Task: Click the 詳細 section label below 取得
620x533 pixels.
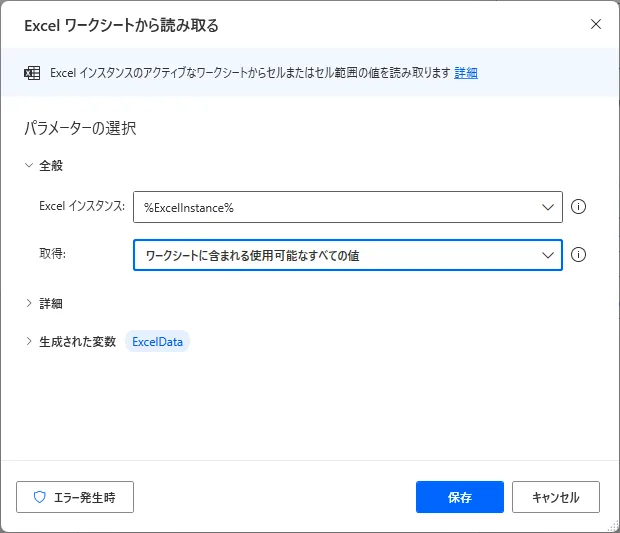Action: [x=51, y=303]
